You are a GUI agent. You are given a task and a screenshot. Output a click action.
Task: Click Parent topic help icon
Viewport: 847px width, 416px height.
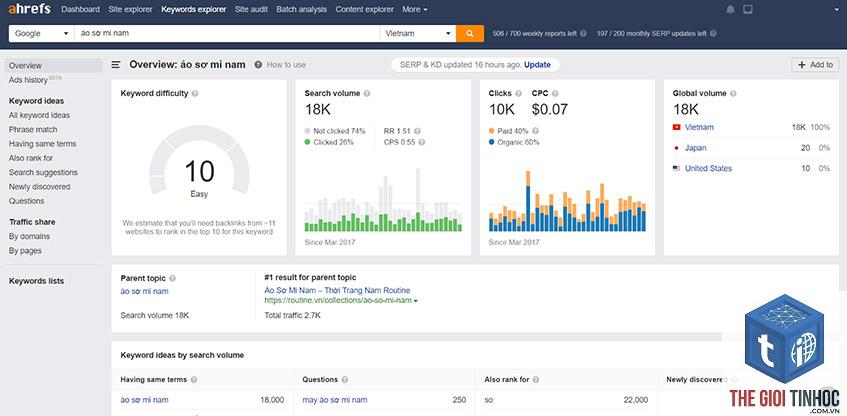click(x=172, y=278)
